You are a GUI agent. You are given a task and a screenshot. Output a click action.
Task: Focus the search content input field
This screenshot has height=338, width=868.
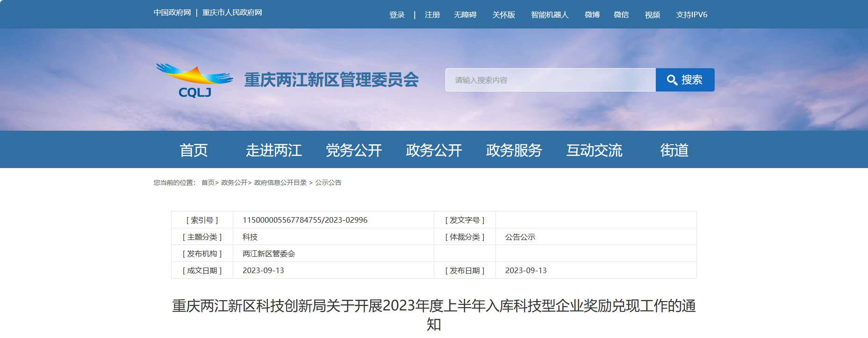(x=550, y=80)
